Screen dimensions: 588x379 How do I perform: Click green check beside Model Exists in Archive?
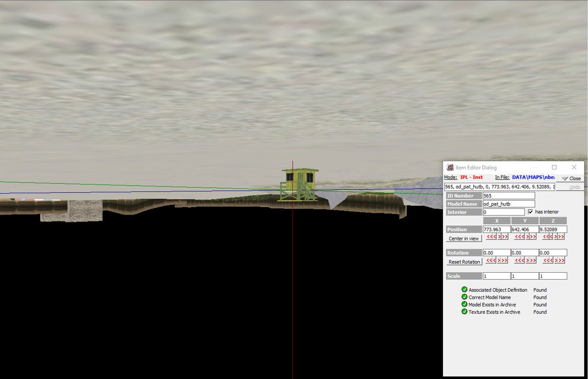[464, 305]
